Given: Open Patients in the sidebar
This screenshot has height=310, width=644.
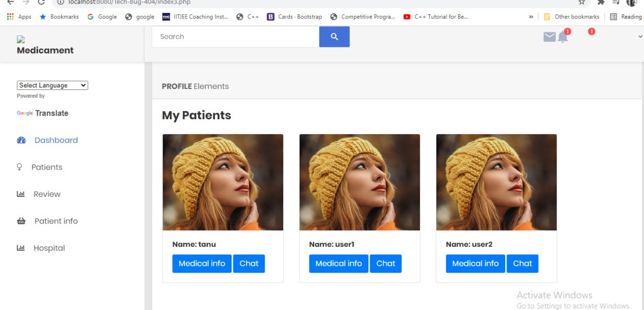Looking at the screenshot, I should point(47,167).
